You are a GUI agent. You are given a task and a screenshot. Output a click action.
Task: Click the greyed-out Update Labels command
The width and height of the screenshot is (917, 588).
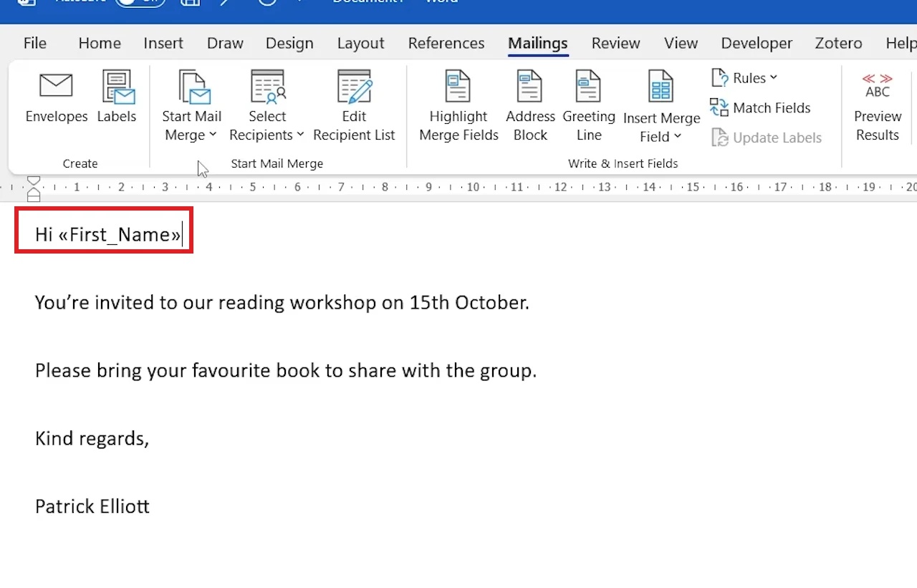coord(766,138)
